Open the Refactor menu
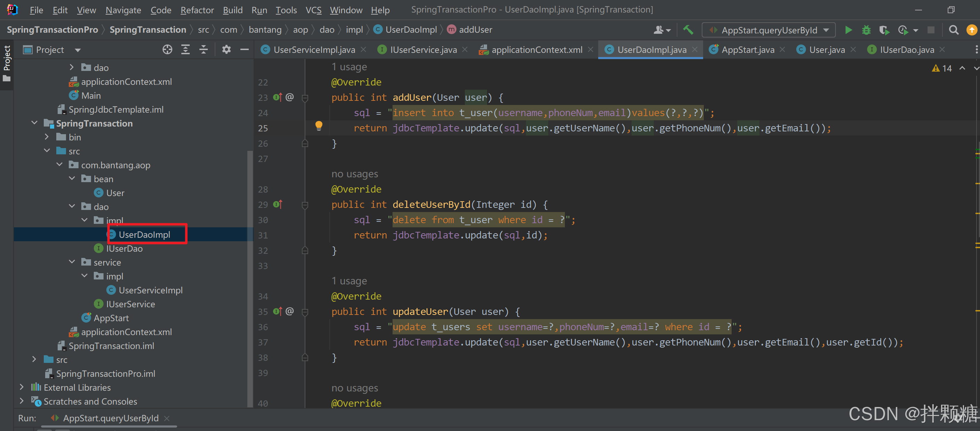The image size is (980, 431). point(197,10)
